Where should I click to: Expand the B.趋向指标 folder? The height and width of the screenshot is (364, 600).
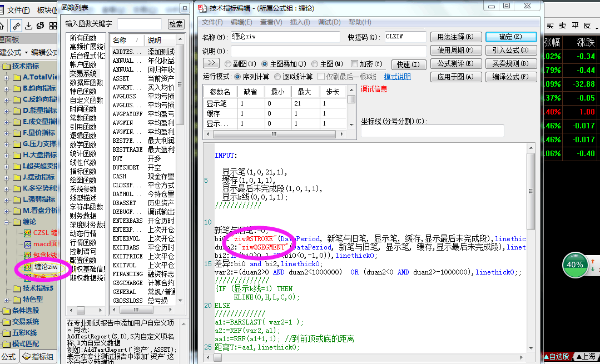[6, 88]
